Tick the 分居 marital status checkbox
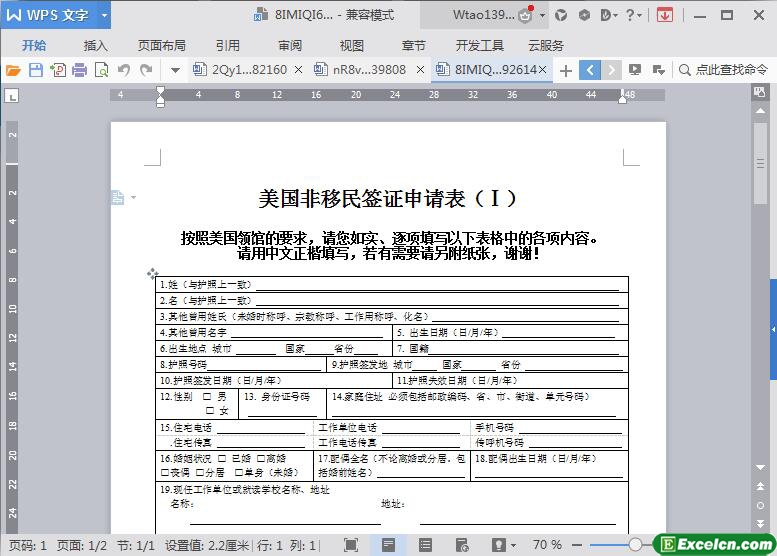 pos(200,473)
